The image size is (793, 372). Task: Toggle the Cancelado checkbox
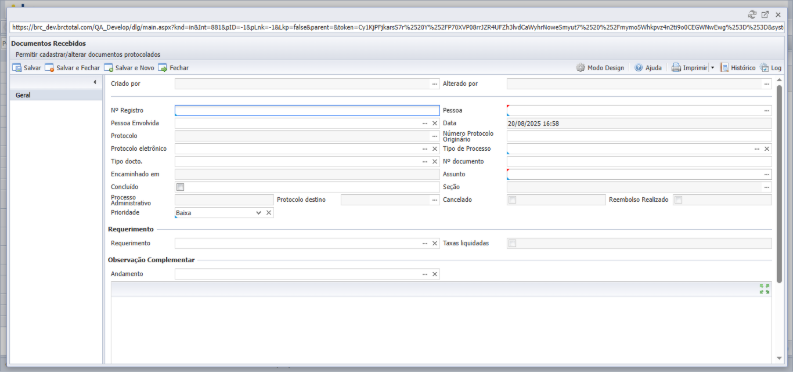pos(512,200)
